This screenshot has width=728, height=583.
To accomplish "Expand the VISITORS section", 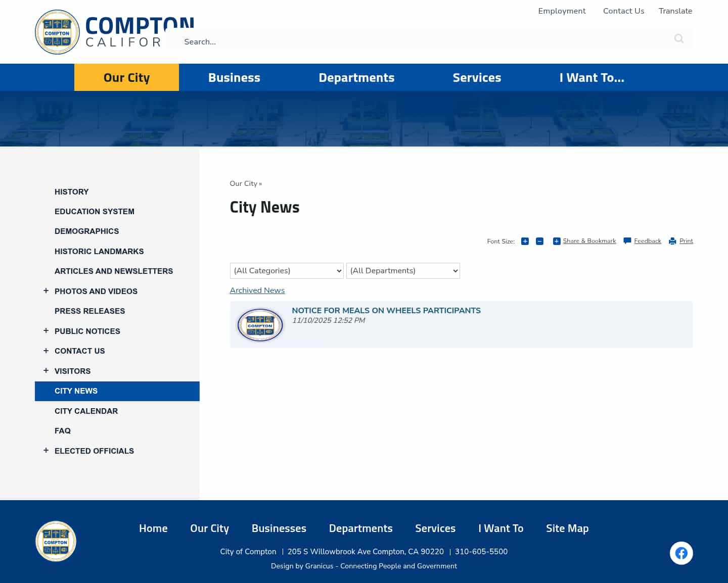I will click(46, 370).
